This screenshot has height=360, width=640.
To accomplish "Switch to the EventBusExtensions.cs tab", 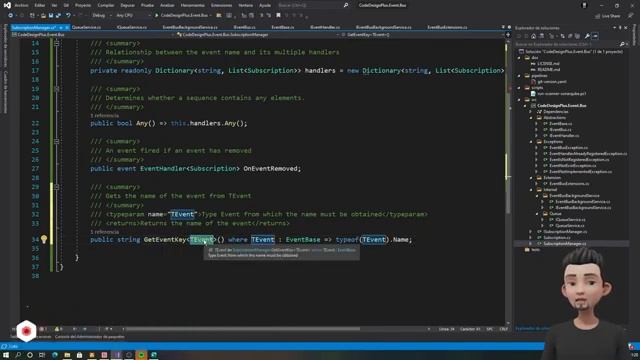I will [447, 27].
